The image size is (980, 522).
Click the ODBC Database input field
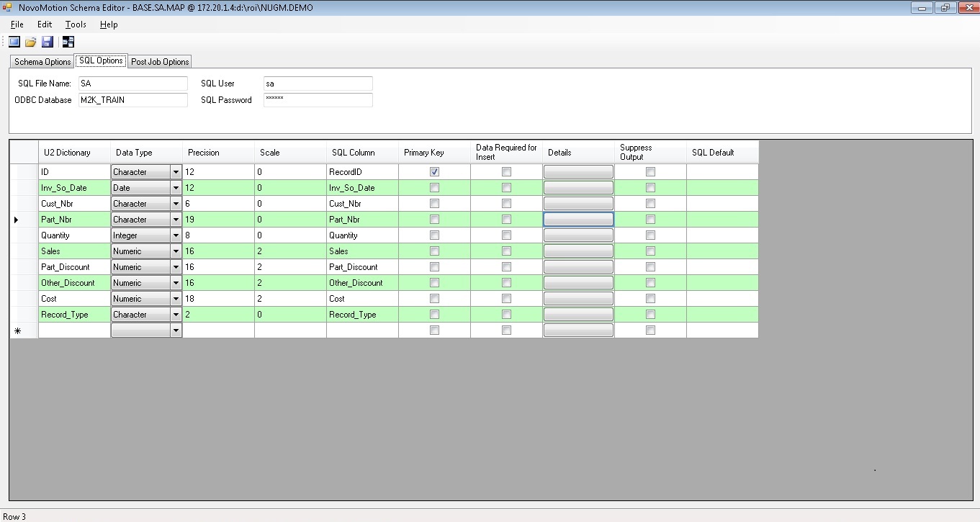tap(132, 100)
